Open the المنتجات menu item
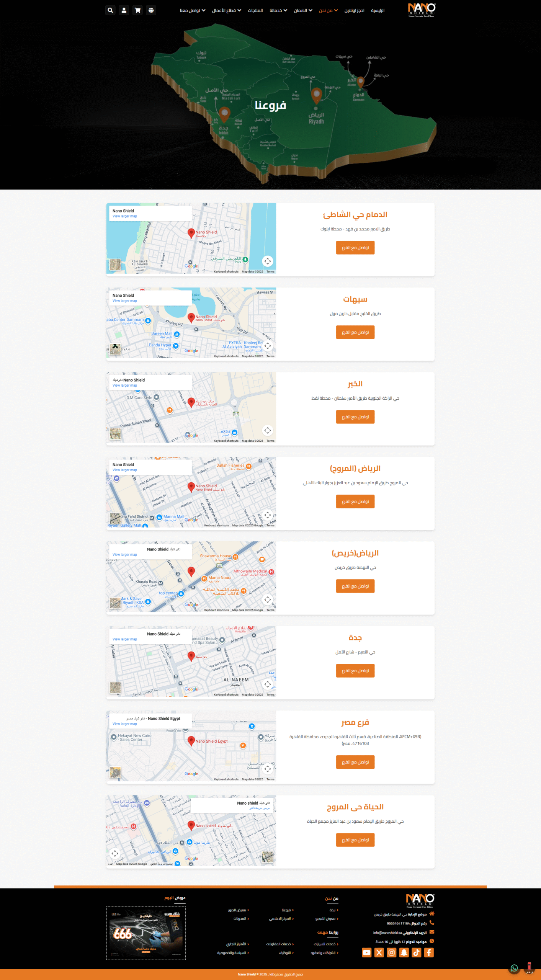 255,10
